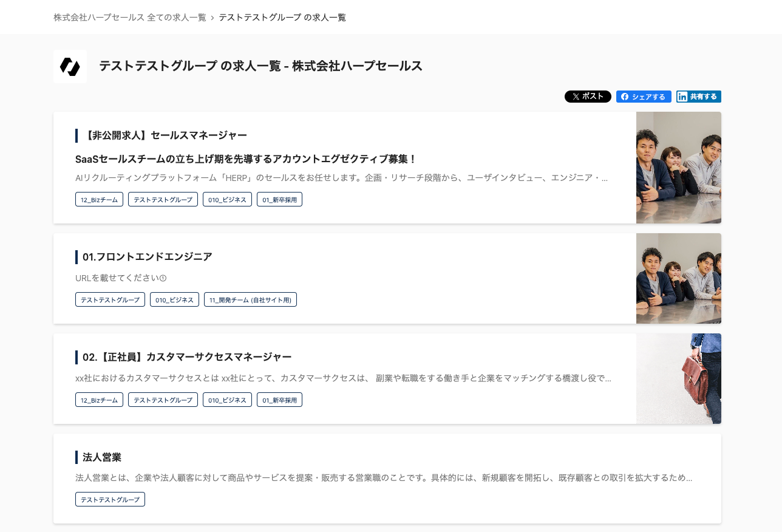Screen dimensions: 782x532
Task: Click the info icon beside URLを載せてください
Action: pos(163,278)
